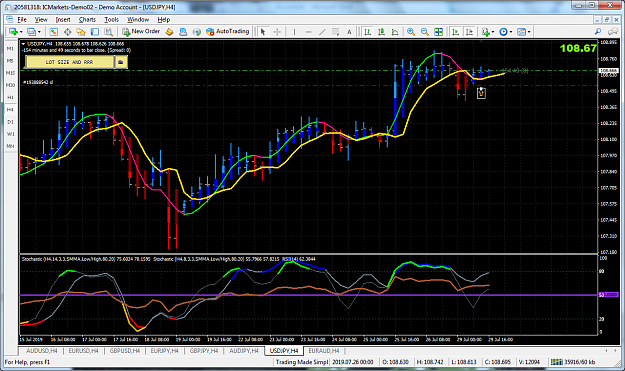Open the Terminal panel icon

[94, 31]
